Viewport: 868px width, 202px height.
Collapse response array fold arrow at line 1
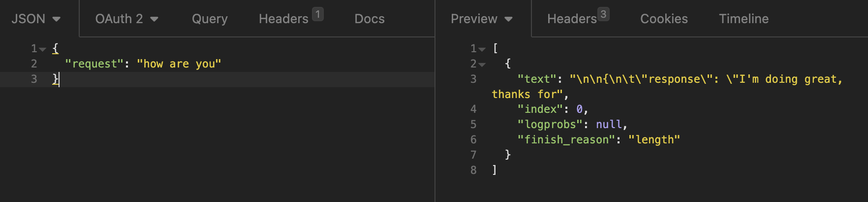tap(482, 49)
